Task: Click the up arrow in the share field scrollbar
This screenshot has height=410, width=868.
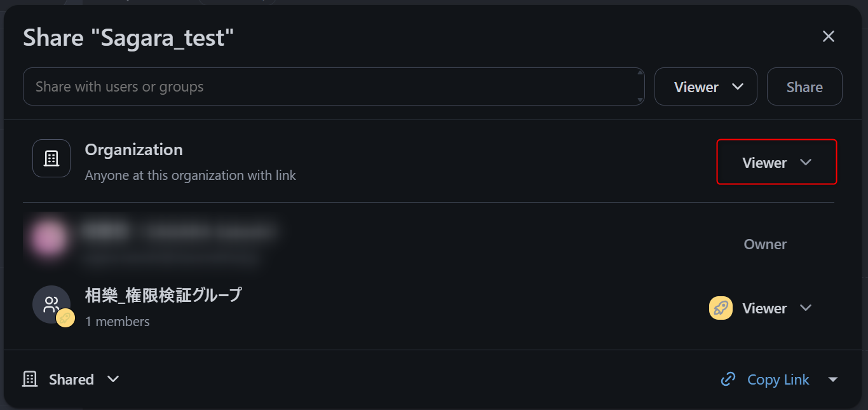Action: 640,73
